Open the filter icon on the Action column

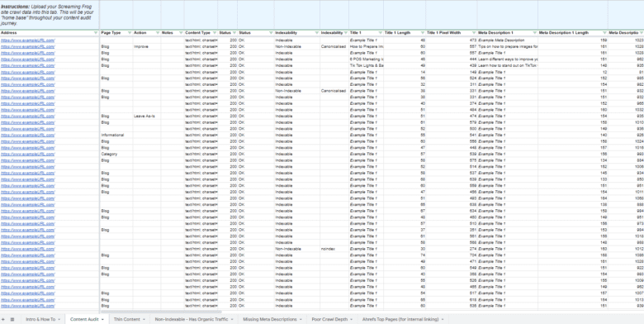[x=158, y=32]
